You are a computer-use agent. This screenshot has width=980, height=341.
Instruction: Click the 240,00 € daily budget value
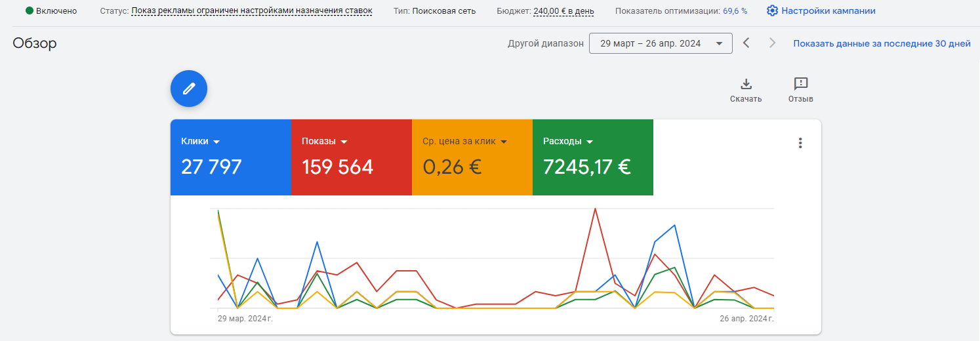pos(564,11)
